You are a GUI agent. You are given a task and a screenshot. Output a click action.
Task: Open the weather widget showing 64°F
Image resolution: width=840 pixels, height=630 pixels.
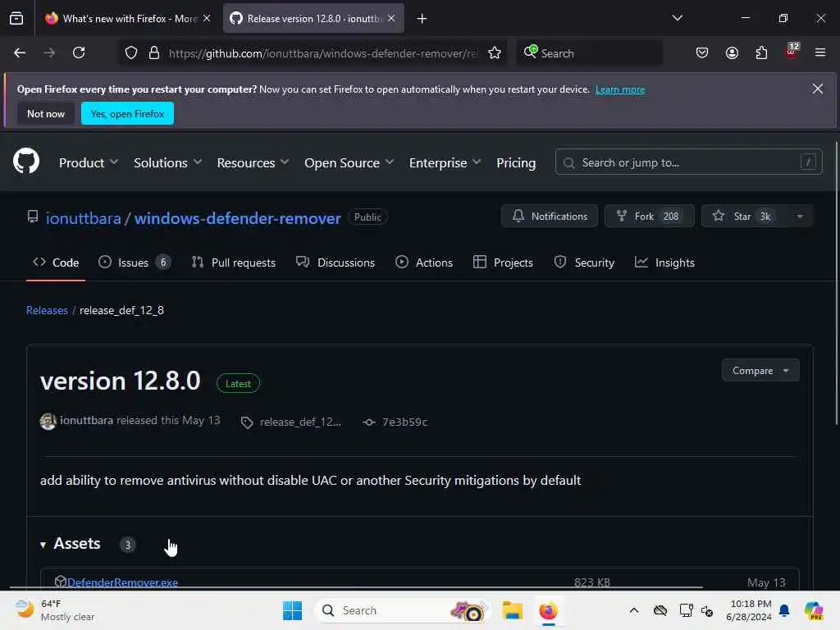point(54,610)
